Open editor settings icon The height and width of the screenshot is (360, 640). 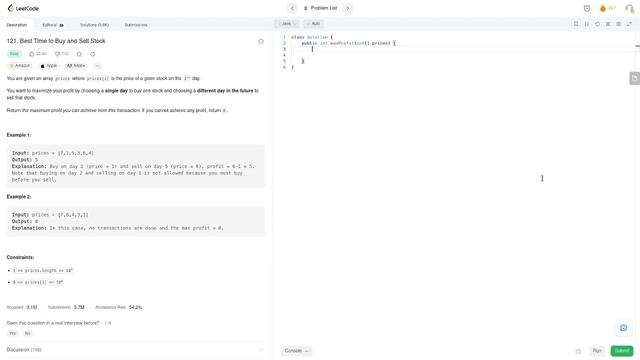pos(618,24)
